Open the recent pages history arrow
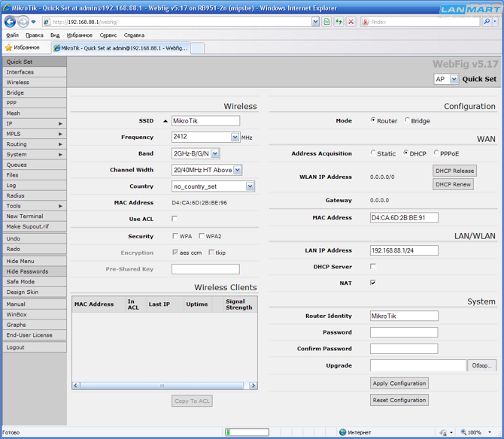Image resolution: width=504 pixels, height=439 pixels. pos(33,22)
